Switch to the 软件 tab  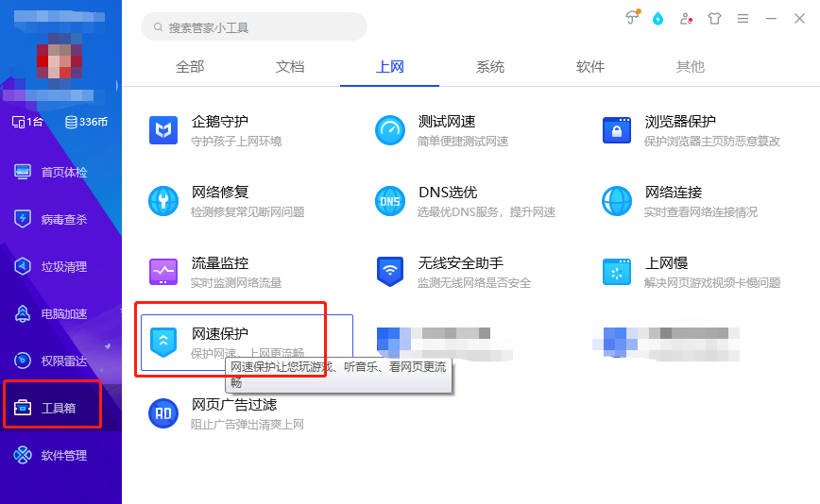590,67
